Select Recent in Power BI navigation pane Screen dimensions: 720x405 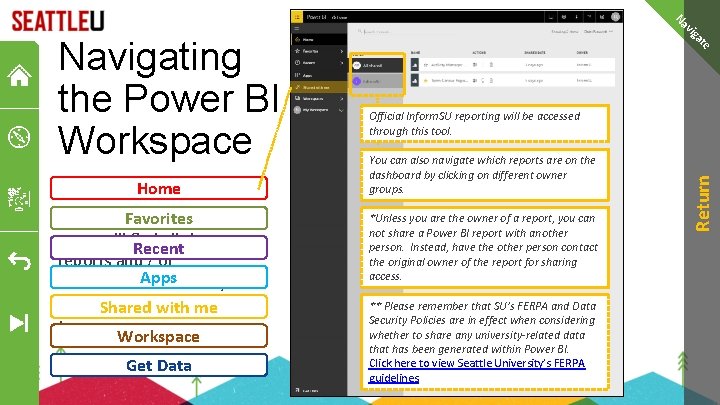319,63
